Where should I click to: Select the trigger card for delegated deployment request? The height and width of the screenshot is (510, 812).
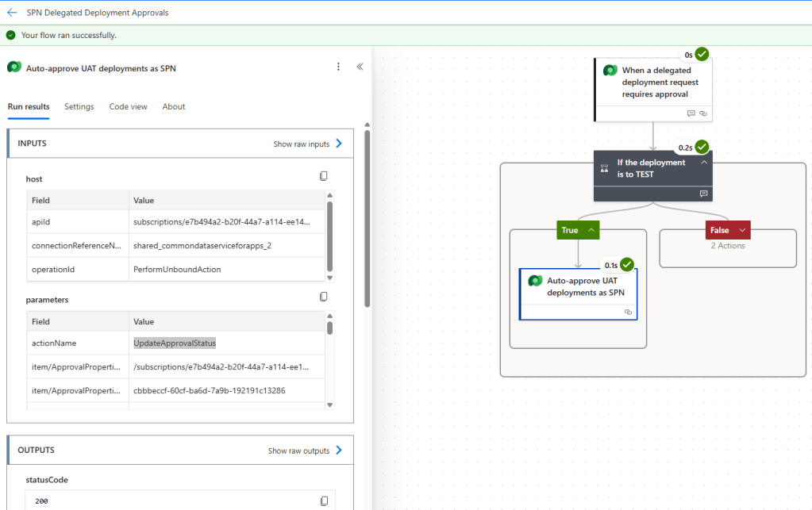[x=652, y=82]
